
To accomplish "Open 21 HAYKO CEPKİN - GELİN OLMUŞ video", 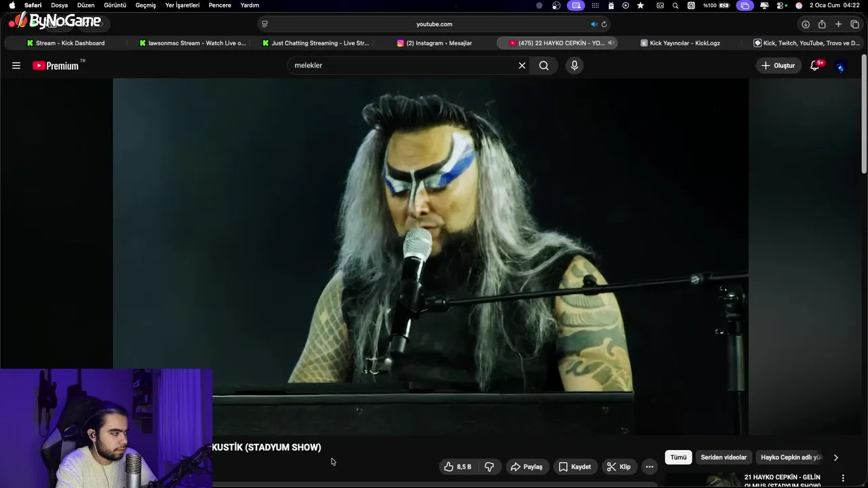I will click(x=783, y=481).
